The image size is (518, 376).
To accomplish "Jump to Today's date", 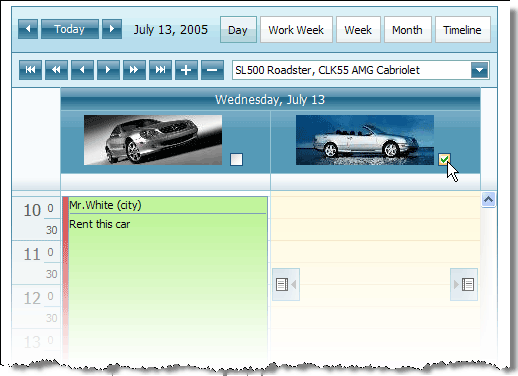I will pos(70,29).
